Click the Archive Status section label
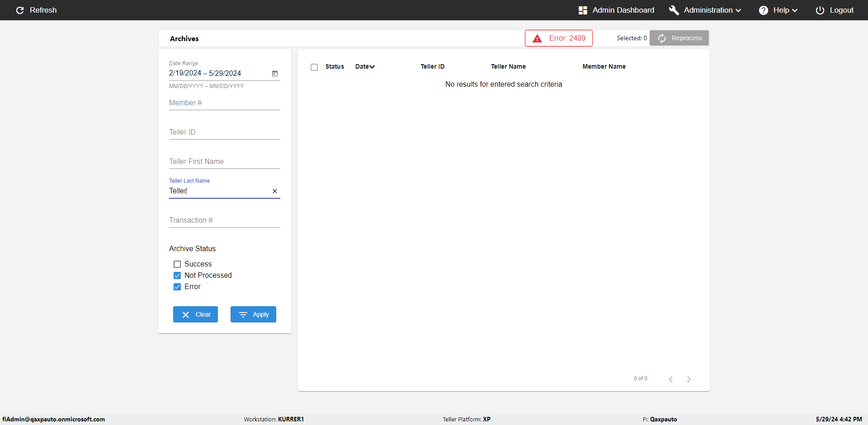 [192, 249]
